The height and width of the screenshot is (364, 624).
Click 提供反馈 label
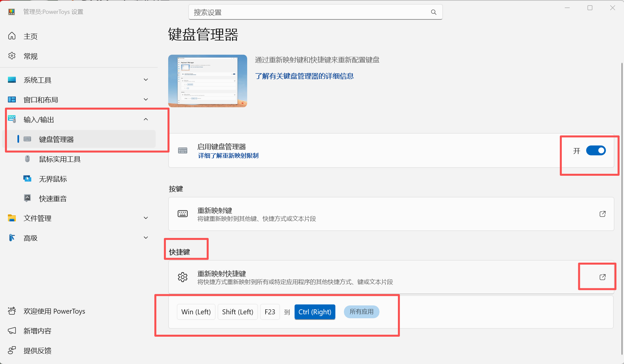pos(37,351)
